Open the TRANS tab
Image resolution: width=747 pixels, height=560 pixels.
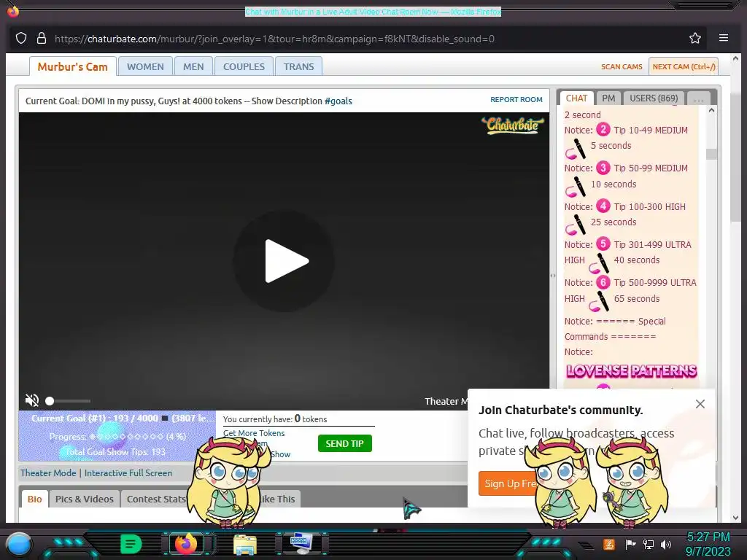(298, 66)
